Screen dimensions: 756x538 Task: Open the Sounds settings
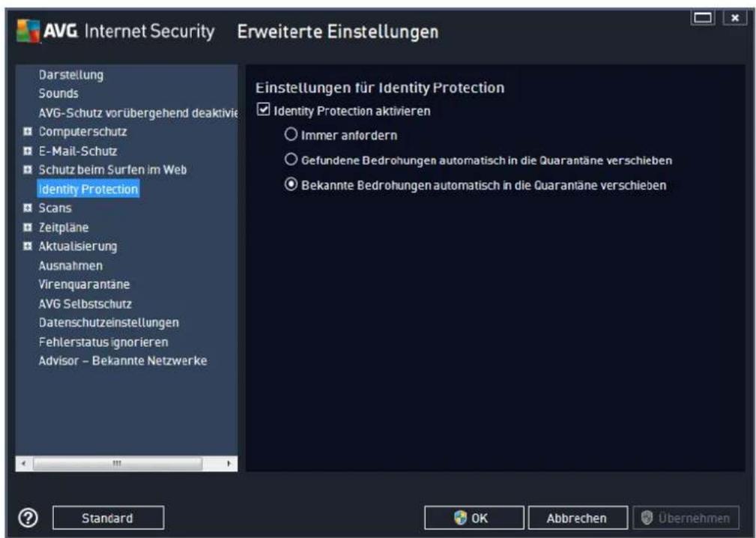(x=58, y=94)
